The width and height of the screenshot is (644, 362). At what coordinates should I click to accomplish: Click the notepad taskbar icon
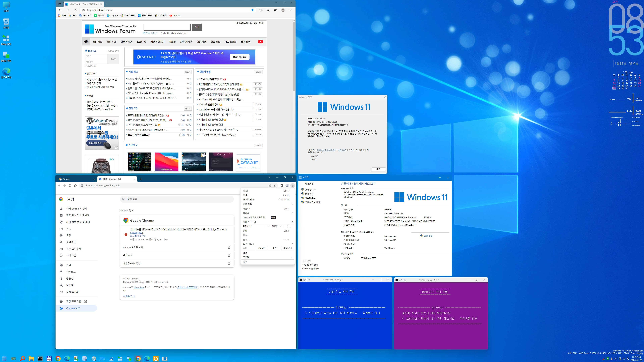click(x=94, y=358)
